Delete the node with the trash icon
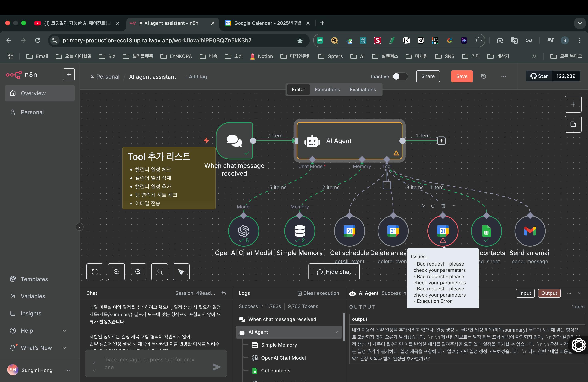 point(443,206)
